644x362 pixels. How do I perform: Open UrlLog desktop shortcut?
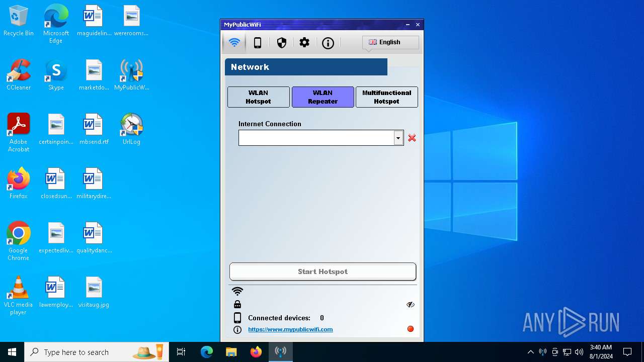click(x=131, y=129)
